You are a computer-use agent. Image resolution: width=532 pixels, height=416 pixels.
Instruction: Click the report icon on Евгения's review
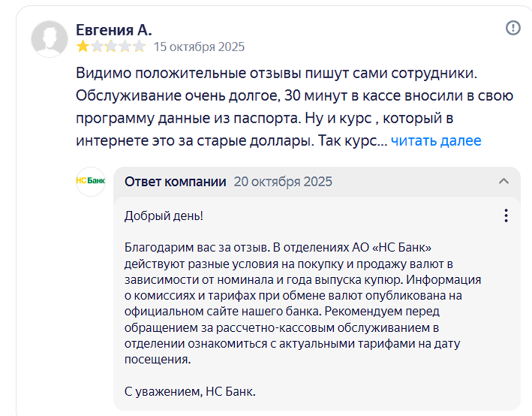(513, 28)
